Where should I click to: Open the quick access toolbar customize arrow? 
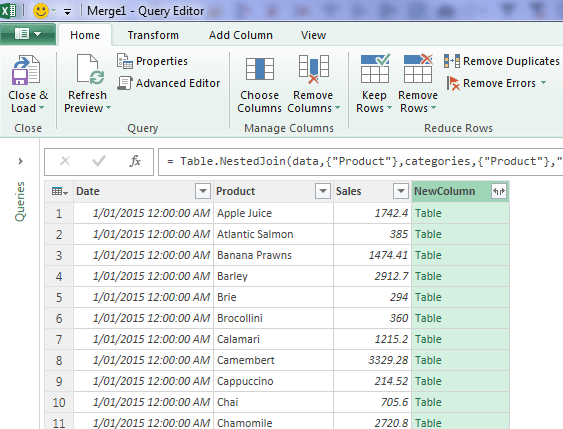(x=67, y=12)
